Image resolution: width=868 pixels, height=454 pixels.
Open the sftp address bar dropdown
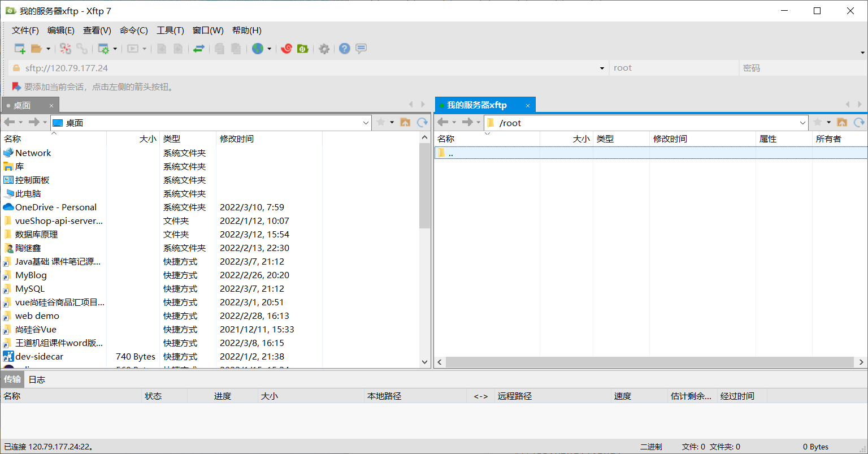(602, 68)
